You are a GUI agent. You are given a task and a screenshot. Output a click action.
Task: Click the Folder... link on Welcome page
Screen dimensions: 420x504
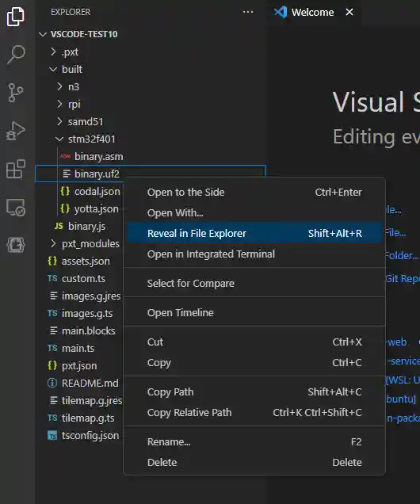(x=402, y=256)
